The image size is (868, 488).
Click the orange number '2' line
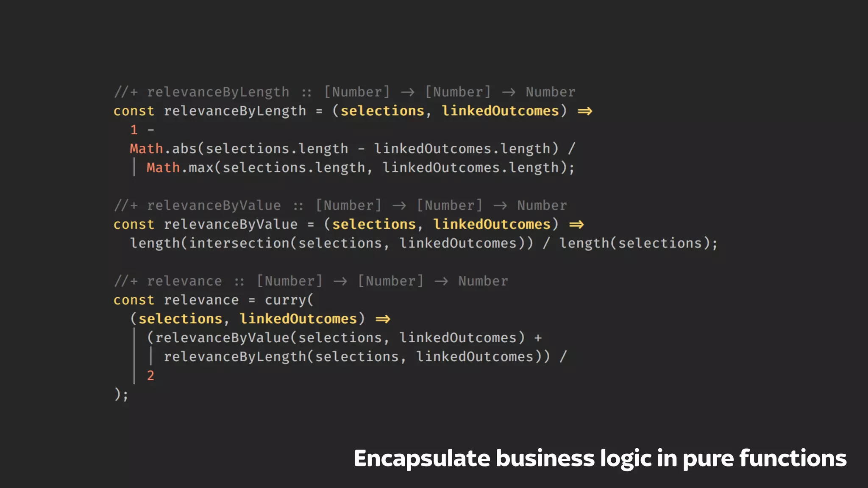click(150, 375)
